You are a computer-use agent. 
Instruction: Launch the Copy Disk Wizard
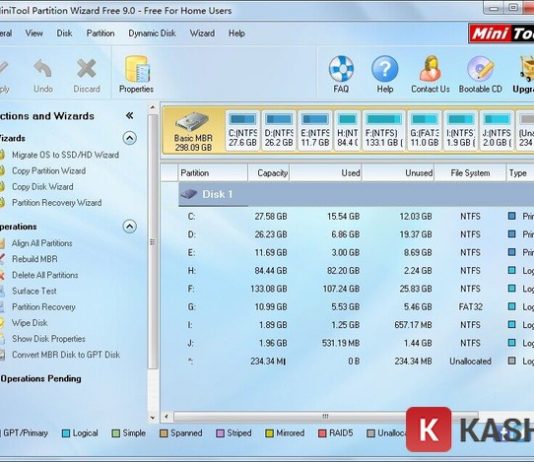click(x=43, y=187)
